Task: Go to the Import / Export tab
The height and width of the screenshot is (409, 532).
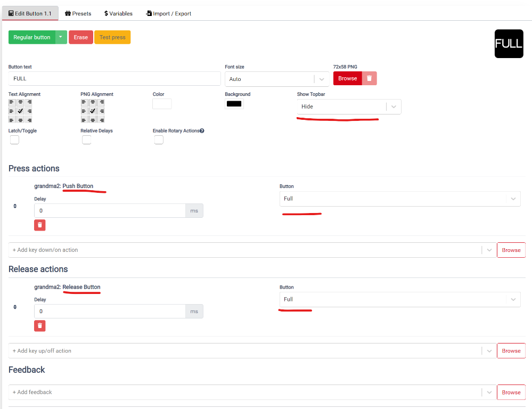Action: click(x=169, y=13)
